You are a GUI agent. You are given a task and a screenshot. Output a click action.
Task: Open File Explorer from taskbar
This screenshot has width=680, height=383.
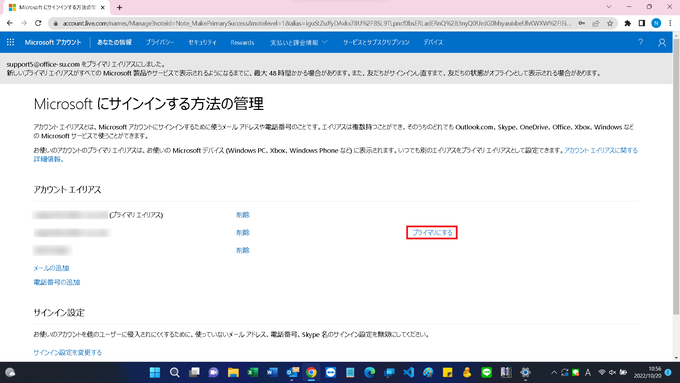[233, 372]
